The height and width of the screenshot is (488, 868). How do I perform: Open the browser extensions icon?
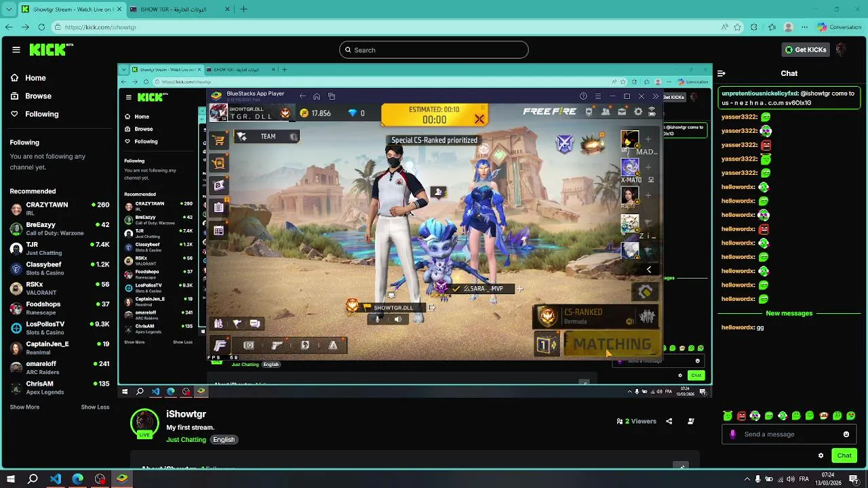(x=754, y=27)
